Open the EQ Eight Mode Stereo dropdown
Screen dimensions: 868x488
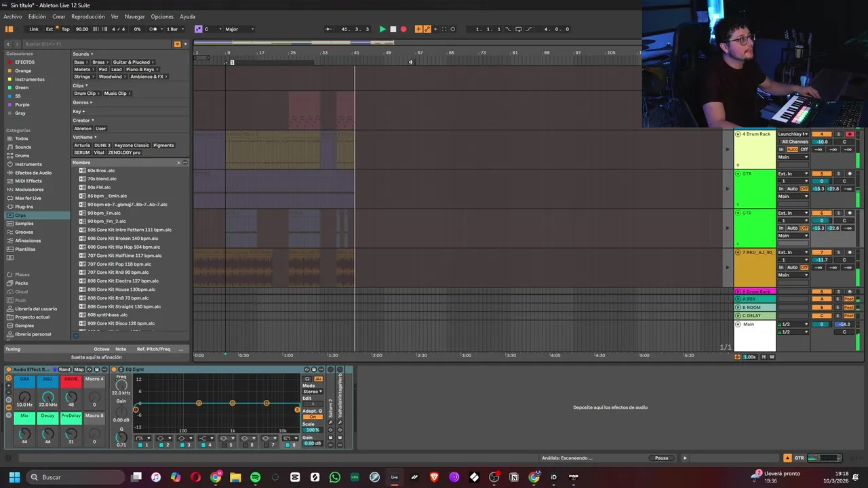click(x=312, y=392)
